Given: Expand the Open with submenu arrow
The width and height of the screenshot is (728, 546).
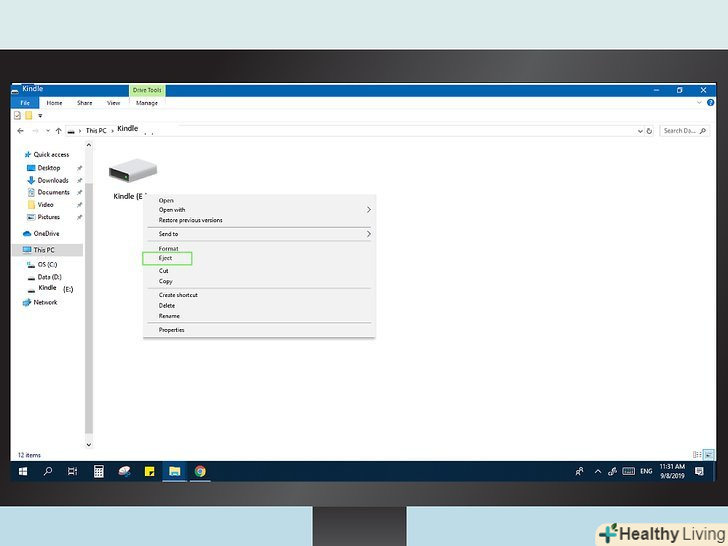Looking at the screenshot, I should [x=369, y=210].
